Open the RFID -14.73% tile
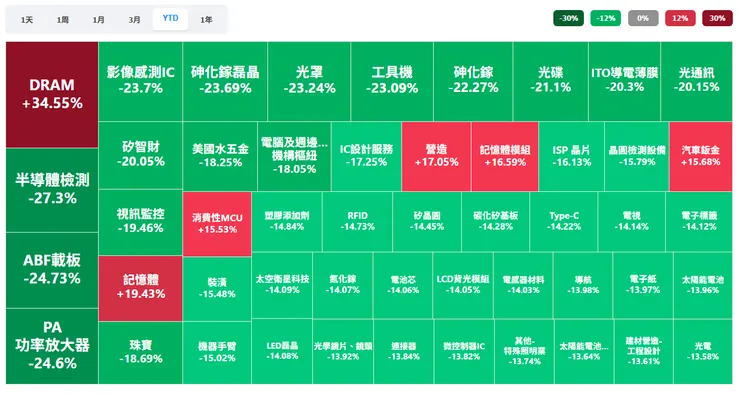740x394 pixels. [x=357, y=221]
